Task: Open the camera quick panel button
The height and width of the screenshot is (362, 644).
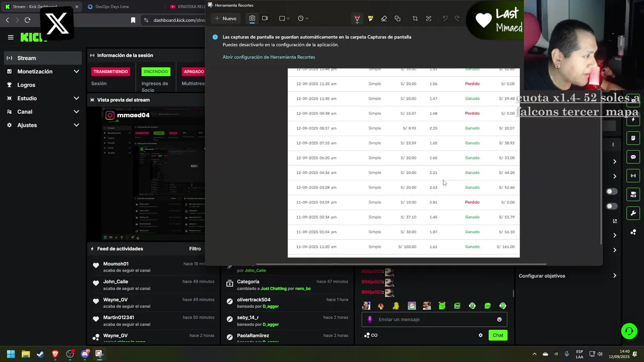Action: coord(633,194)
